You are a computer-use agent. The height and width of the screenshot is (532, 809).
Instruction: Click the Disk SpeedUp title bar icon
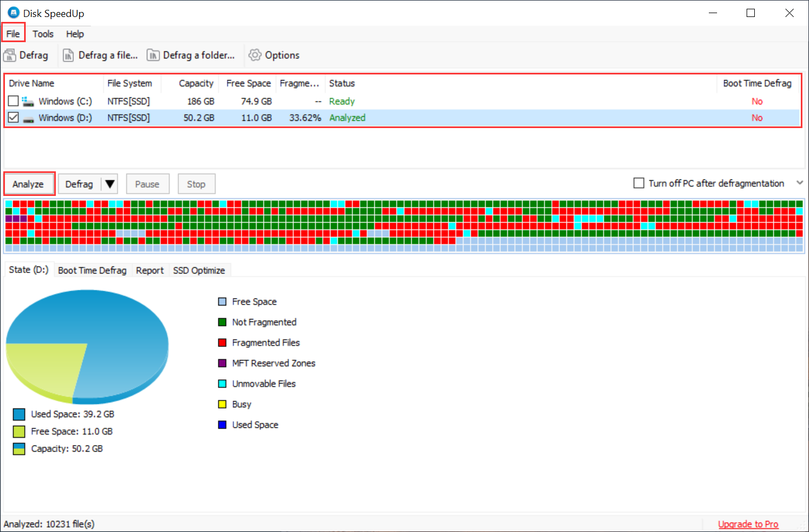pyautogui.click(x=12, y=12)
